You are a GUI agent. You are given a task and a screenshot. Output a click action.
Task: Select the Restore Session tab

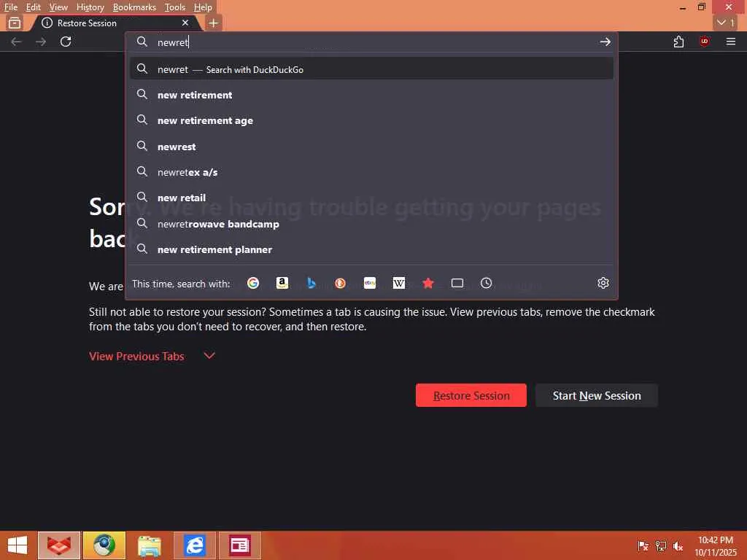(116, 23)
